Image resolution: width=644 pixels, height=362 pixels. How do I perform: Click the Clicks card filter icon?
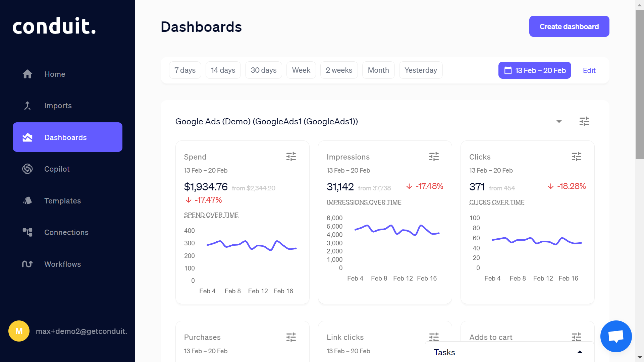(x=577, y=157)
